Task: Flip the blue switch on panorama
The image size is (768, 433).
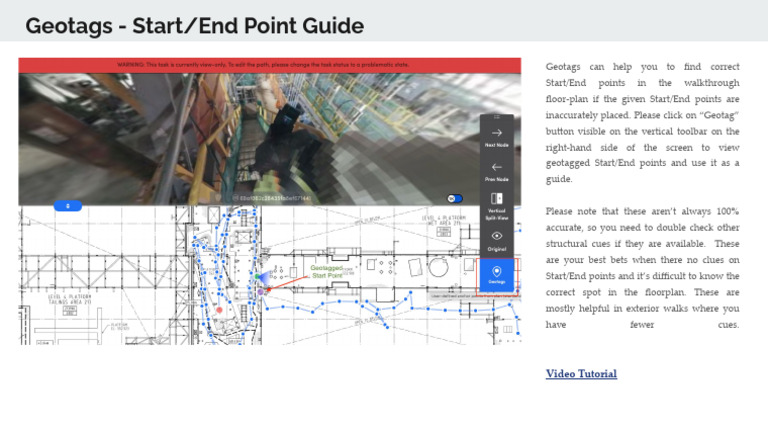Action: click(455, 198)
